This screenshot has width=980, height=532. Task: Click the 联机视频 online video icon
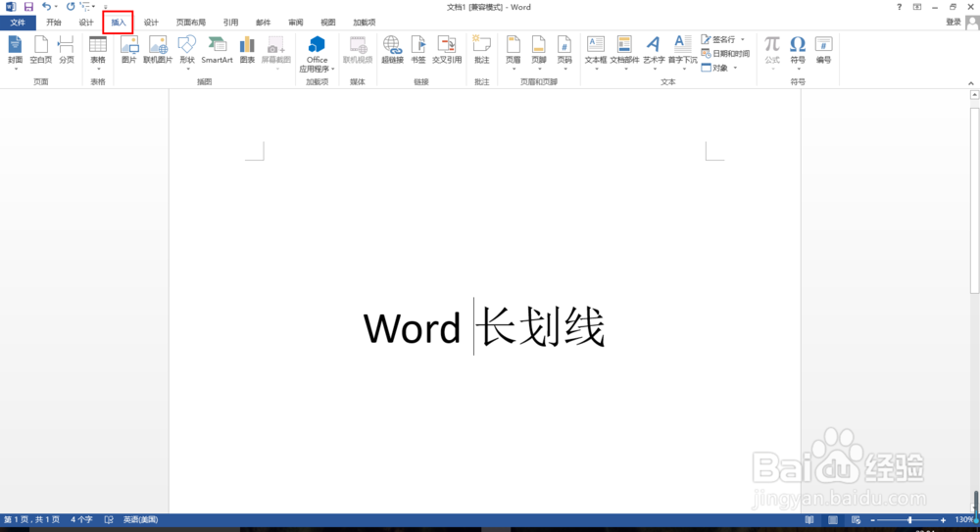(358, 50)
